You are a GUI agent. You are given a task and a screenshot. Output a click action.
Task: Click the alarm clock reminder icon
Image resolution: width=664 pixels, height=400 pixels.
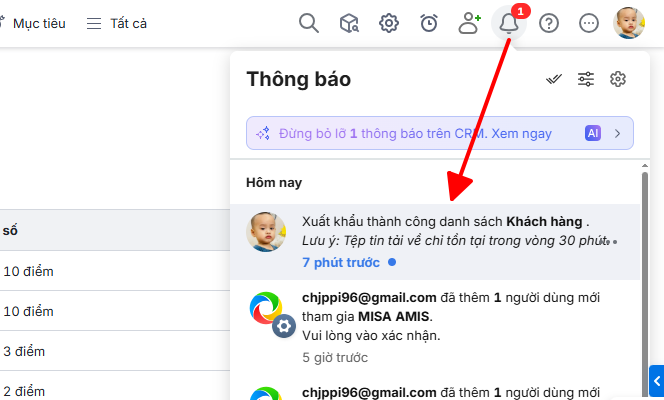tap(429, 23)
